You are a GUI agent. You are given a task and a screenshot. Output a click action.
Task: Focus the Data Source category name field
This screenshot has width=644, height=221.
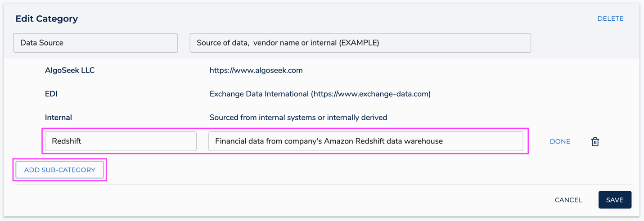(95, 43)
